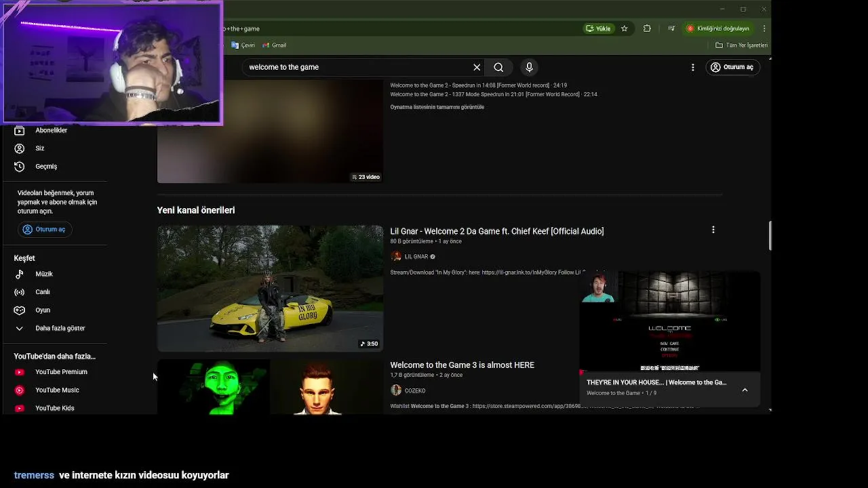868x488 pixels.
Task: Open the Çeviri bookmark
Action: tap(243, 45)
